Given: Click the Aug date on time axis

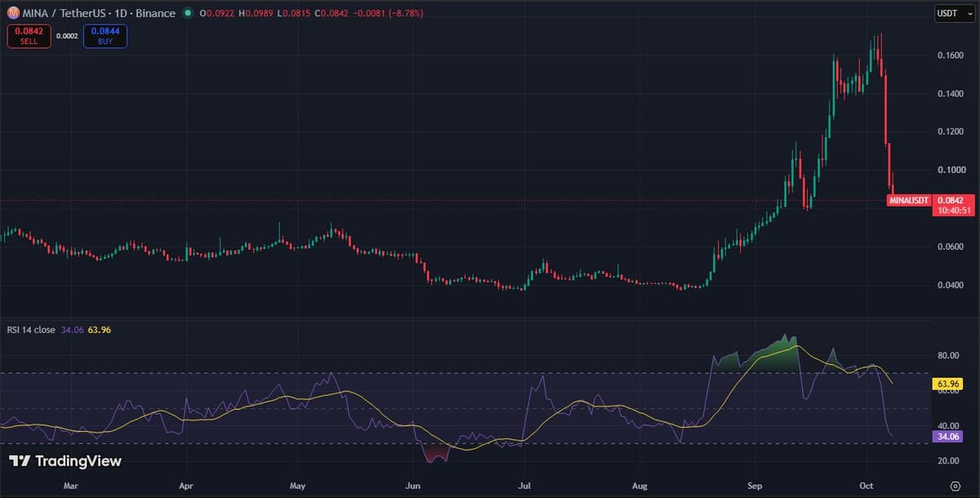Looking at the screenshot, I should (639, 486).
